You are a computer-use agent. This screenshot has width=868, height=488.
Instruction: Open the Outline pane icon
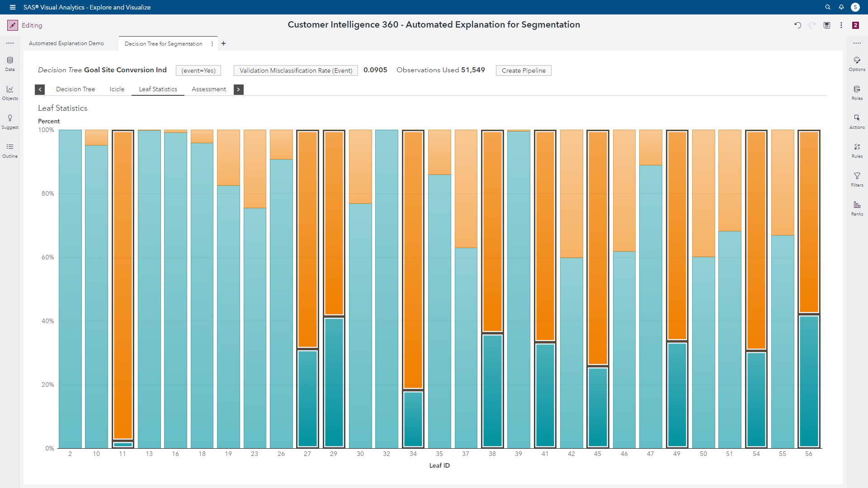10,147
